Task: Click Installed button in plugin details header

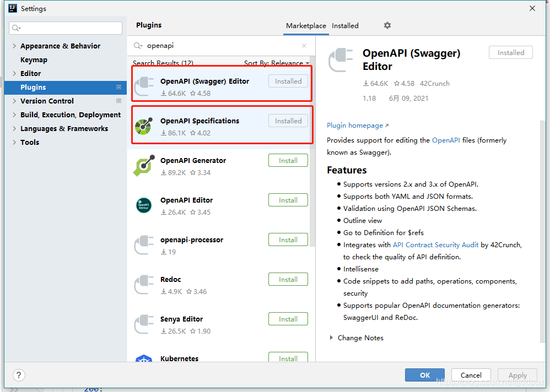Action: [x=511, y=52]
